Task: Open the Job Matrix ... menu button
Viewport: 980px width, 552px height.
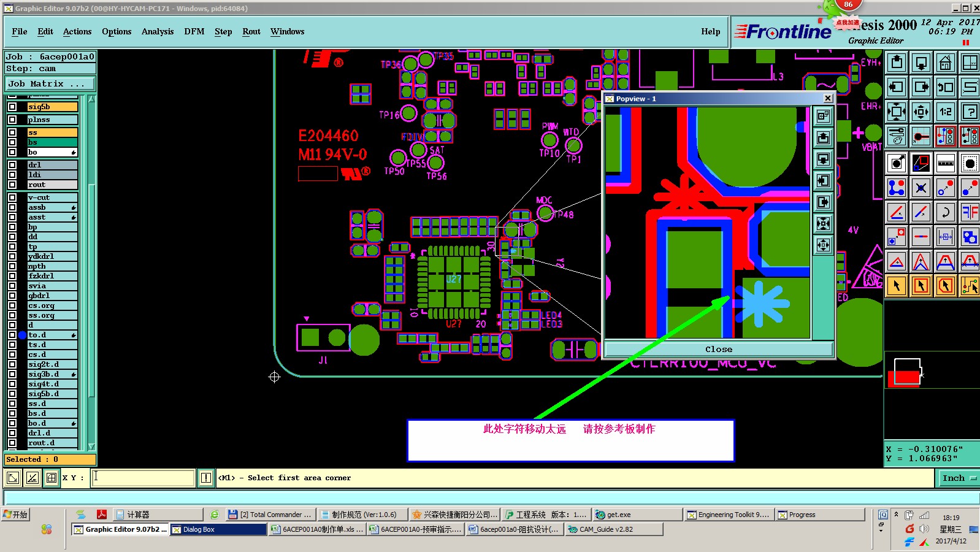Action: coord(50,83)
